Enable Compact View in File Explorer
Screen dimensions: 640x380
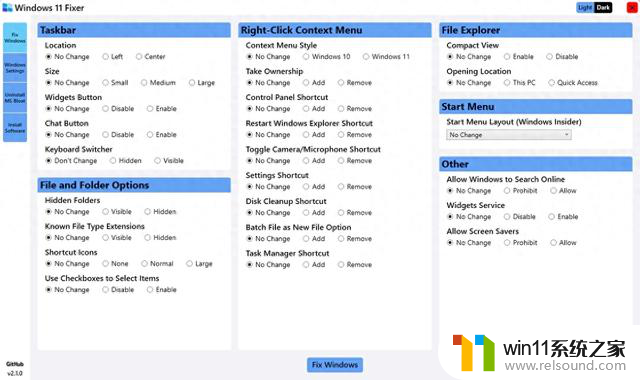point(519,56)
